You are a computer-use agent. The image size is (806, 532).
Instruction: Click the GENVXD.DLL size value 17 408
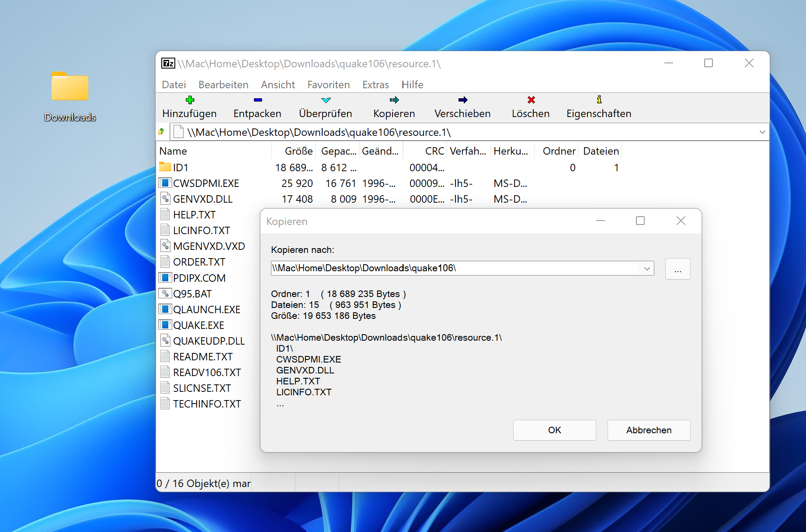(297, 199)
